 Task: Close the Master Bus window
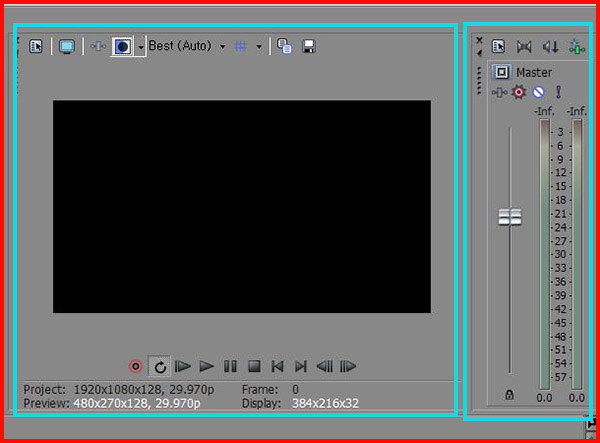[479, 39]
